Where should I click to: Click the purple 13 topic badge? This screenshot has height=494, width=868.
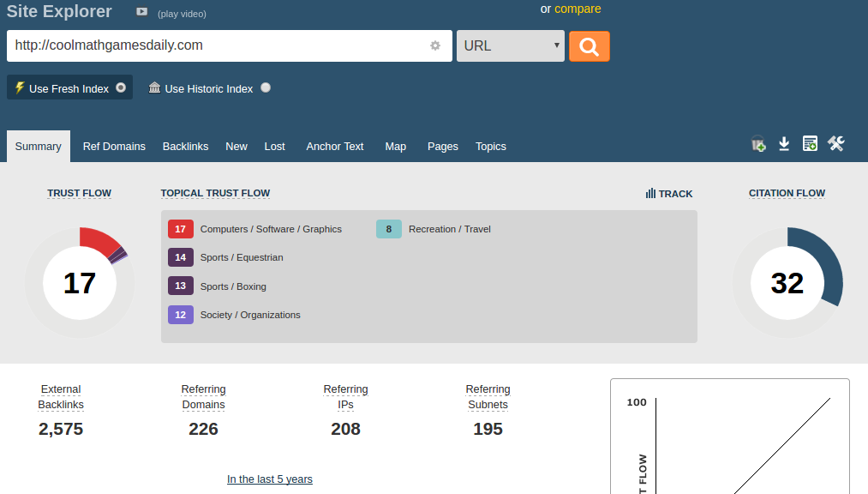181,286
